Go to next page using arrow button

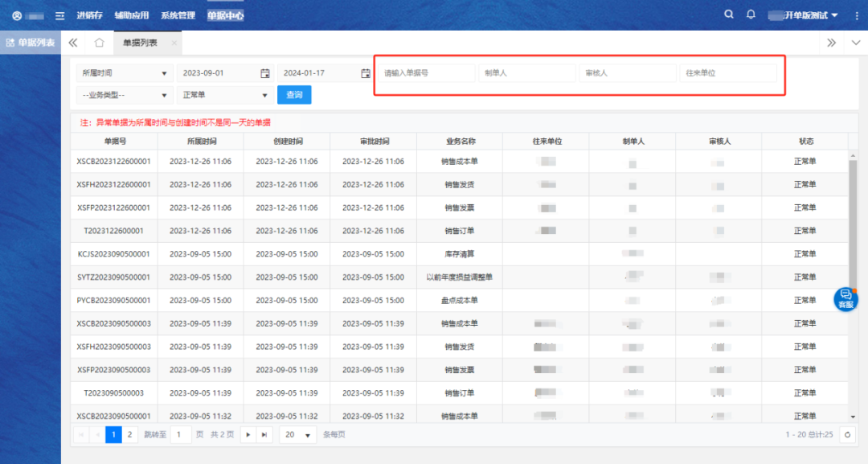click(248, 434)
